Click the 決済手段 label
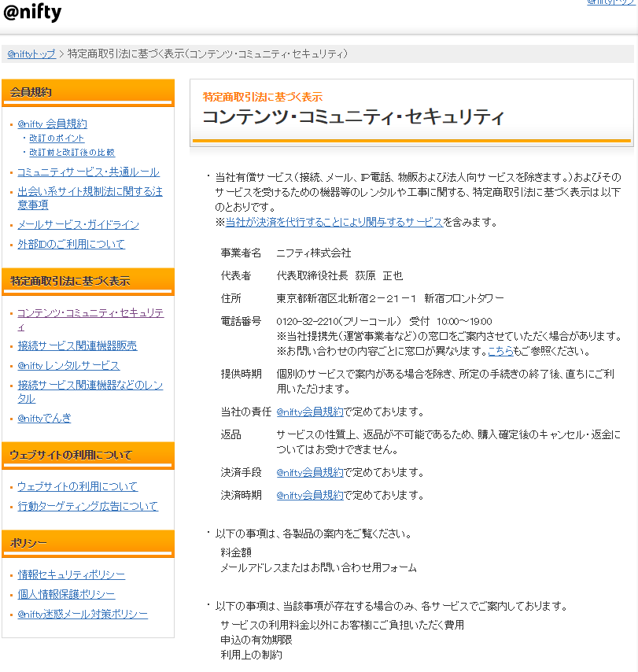This screenshot has height=672, width=638. click(241, 473)
